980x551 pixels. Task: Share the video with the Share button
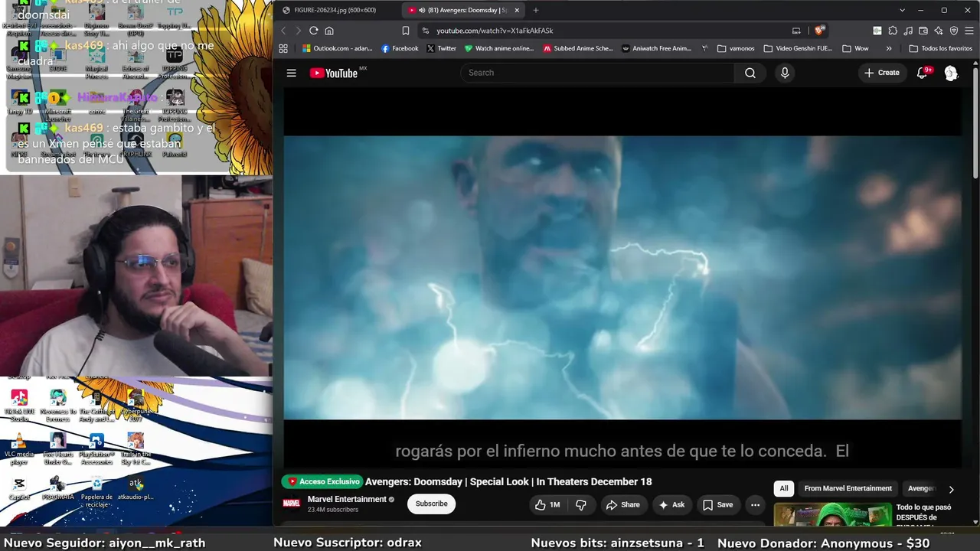tap(622, 504)
